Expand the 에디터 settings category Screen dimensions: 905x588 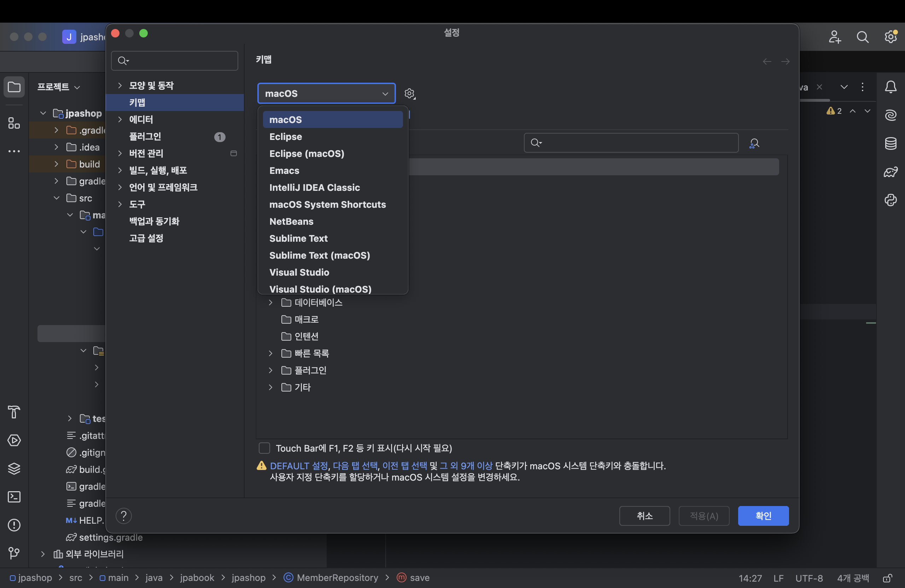(120, 119)
